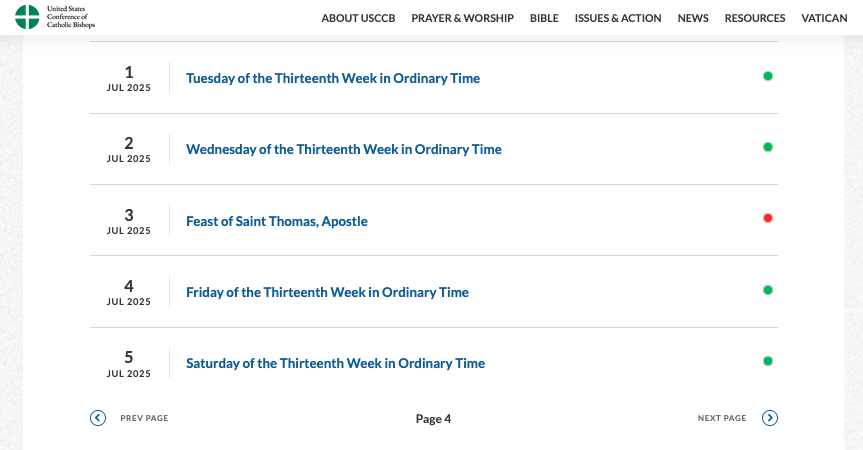
Task: Click the PREV PAGE text link
Action: click(x=144, y=418)
